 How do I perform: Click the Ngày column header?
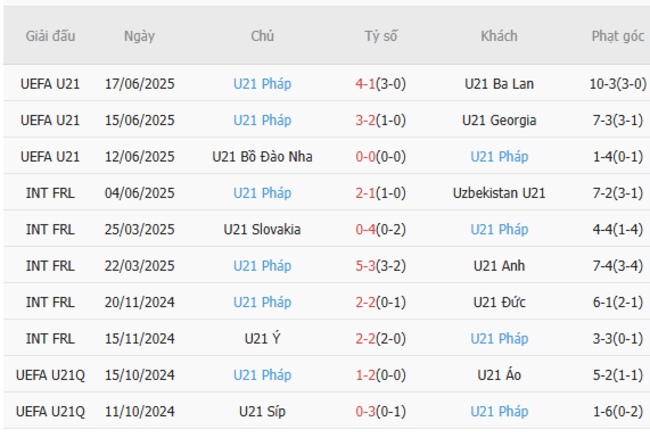139,36
